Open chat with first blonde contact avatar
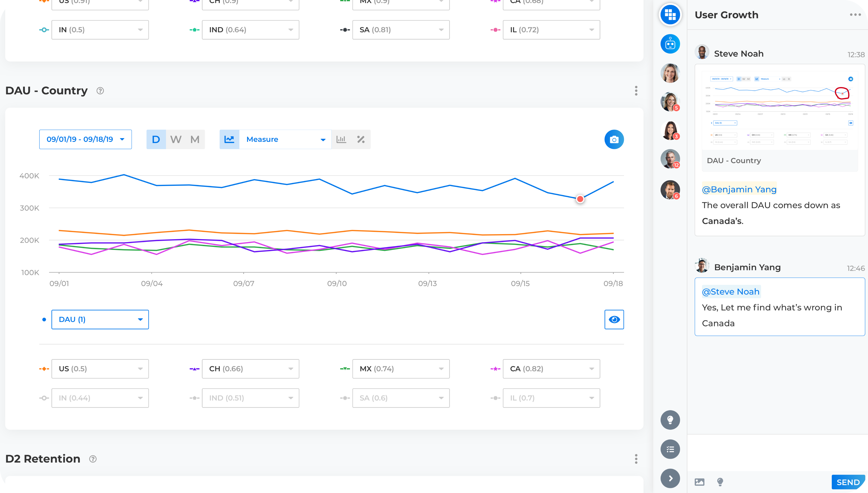 point(670,73)
